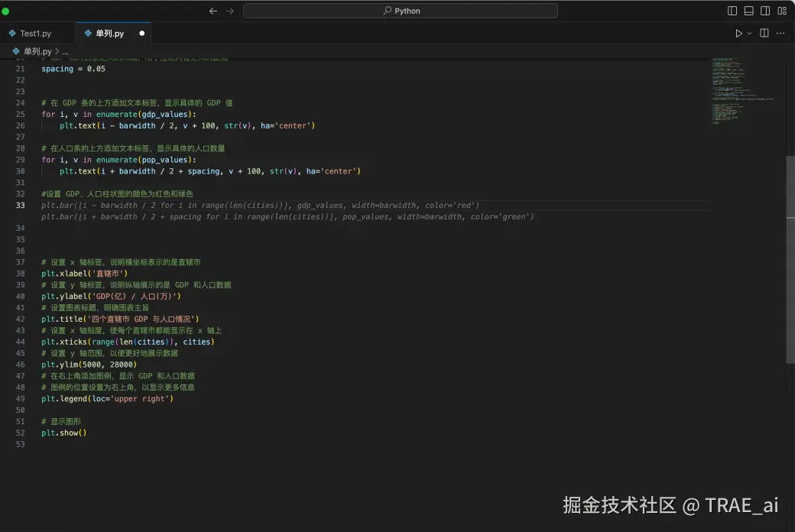Click the 单列.py breadcrumb item
This screenshot has width=795, height=532.
(32, 51)
